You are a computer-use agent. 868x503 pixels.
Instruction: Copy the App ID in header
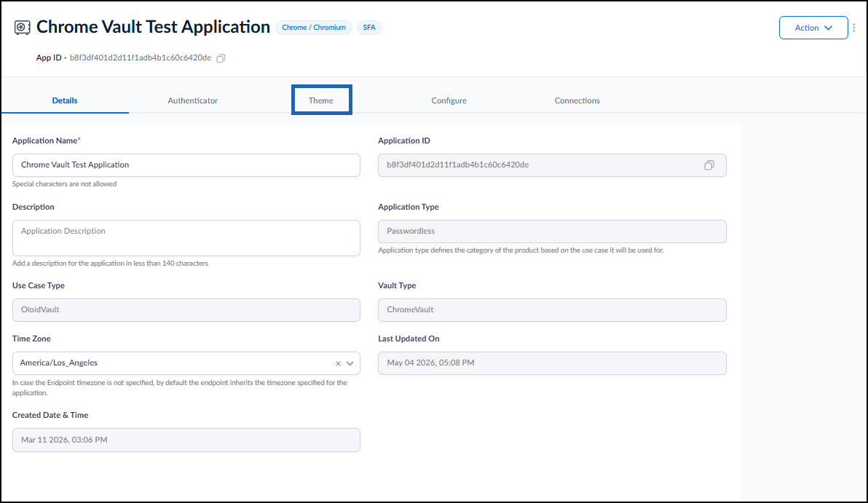click(x=221, y=58)
